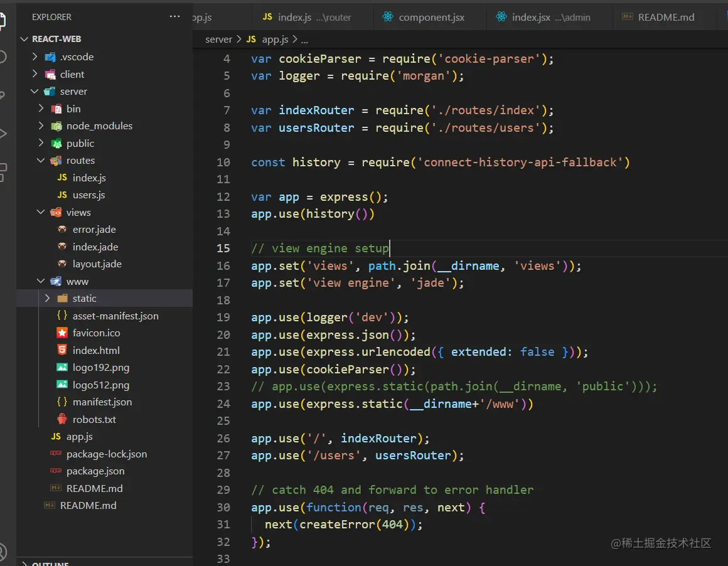Click the image icon of logo512.png
728x566 pixels.
point(62,385)
